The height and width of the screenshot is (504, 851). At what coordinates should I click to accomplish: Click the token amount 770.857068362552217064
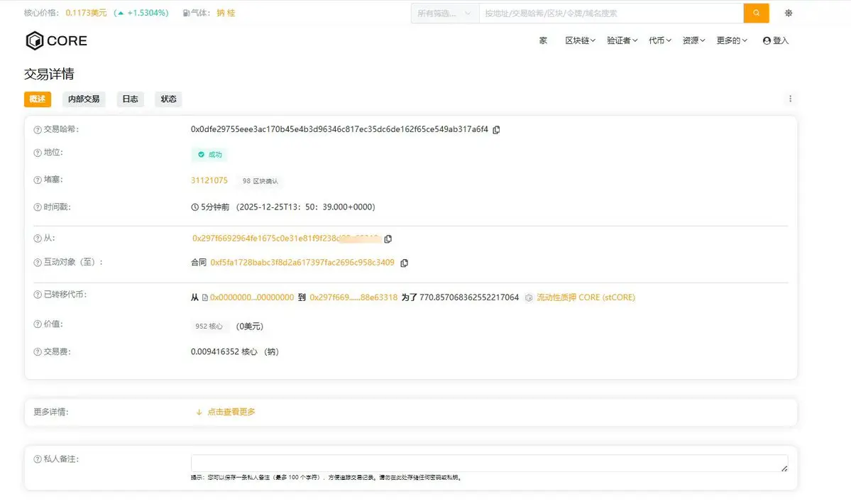coord(469,298)
